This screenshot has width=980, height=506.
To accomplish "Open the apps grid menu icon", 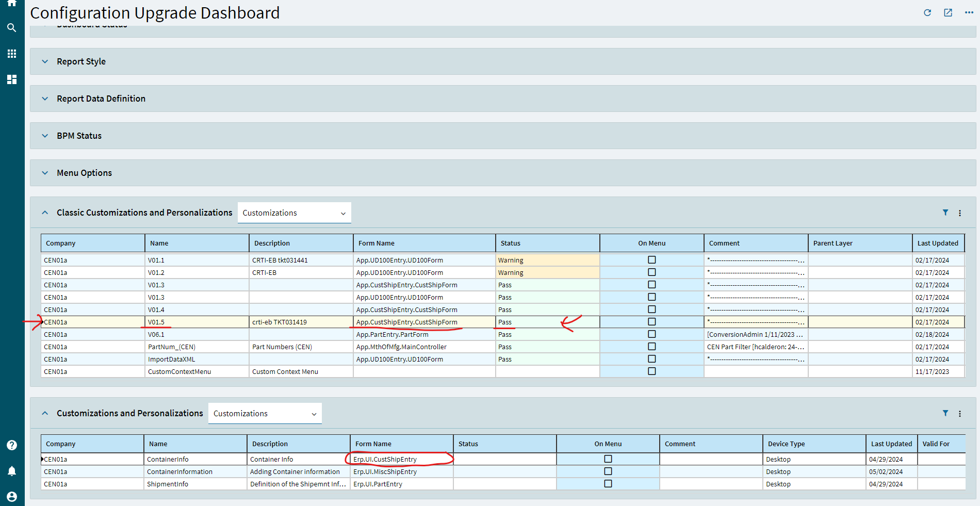I will pos(12,54).
